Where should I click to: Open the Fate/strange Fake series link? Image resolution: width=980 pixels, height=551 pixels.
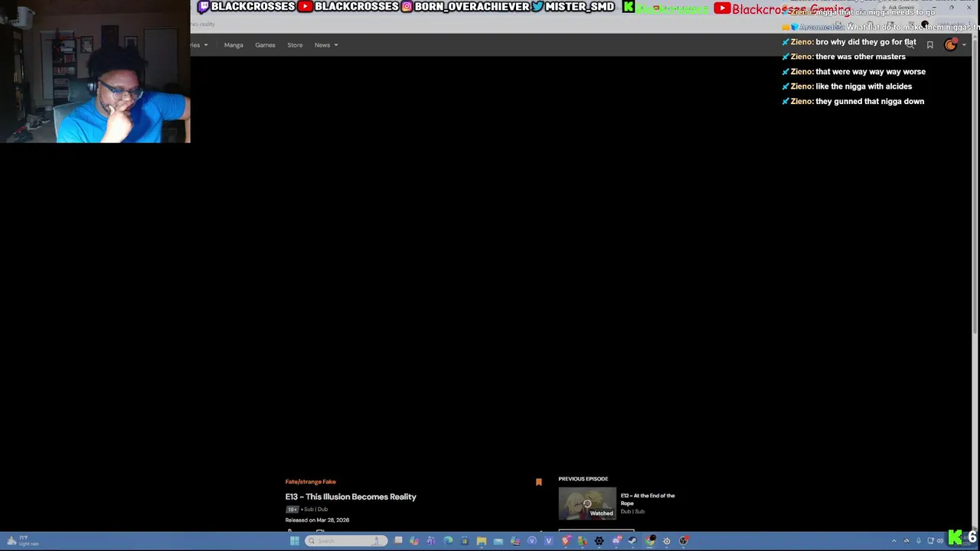310,481
